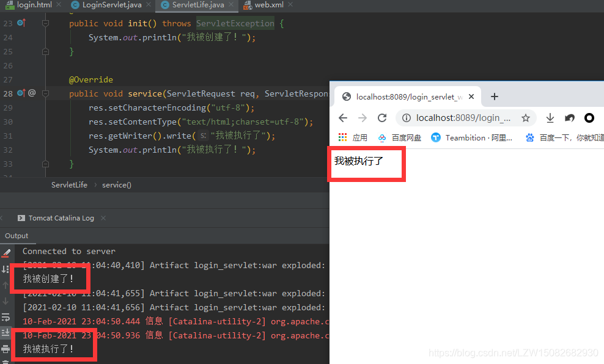The width and height of the screenshot is (604, 364).
Task: Click the res.getWriter().write call on line 31
Action: (182, 136)
